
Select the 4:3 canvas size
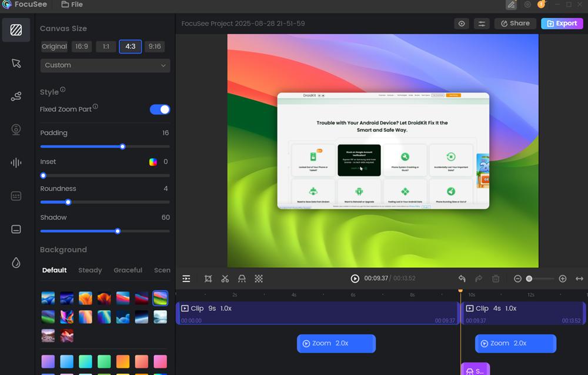point(131,47)
